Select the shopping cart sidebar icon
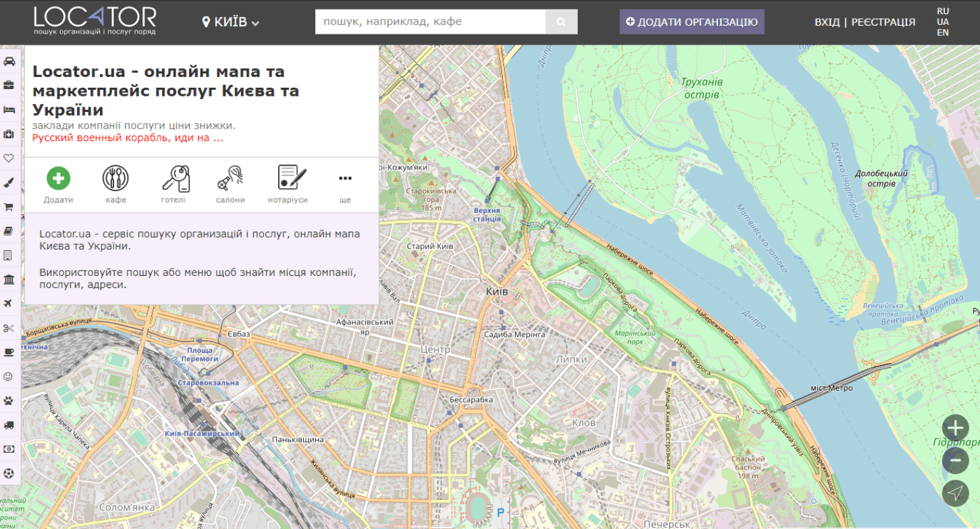 [9, 206]
